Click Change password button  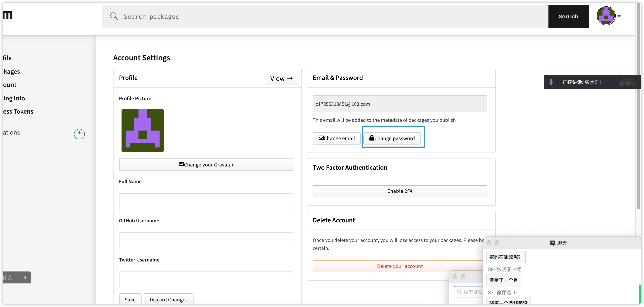tap(392, 138)
